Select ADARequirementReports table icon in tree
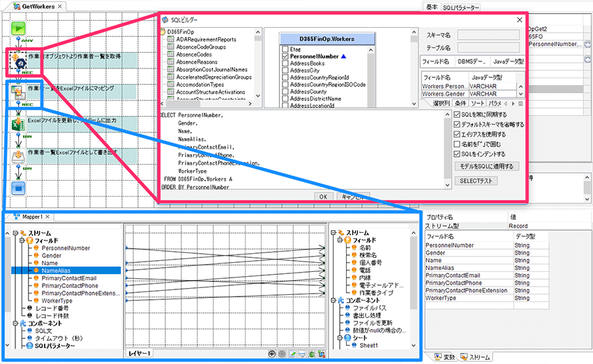Viewport: 593px width, 364px height. pos(170,40)
